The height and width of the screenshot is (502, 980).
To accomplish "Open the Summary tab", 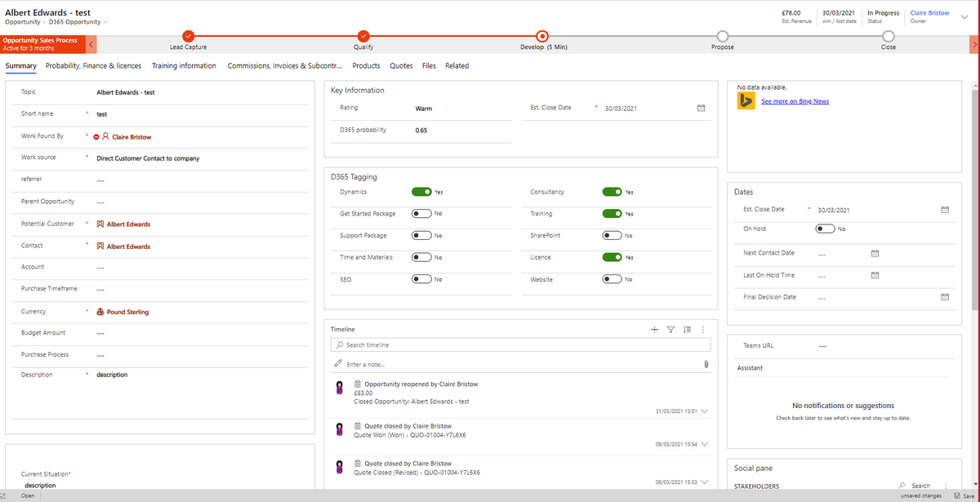I will tap(20, 66).
